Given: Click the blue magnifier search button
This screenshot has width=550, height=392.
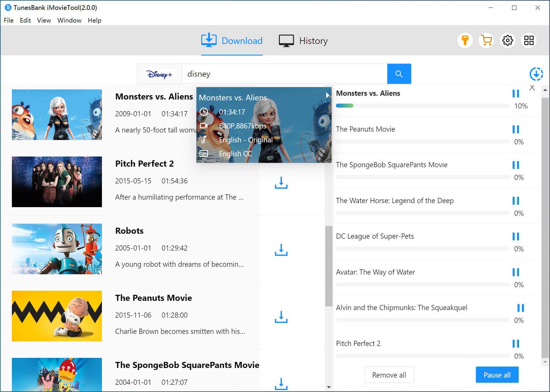Looking at the screenshot, I should (399, 74).
